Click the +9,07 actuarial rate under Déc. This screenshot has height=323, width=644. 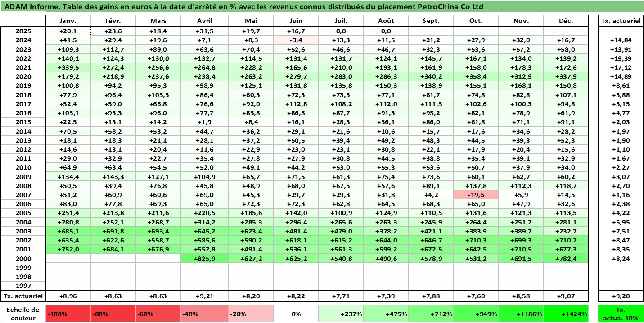click(565, 296)
